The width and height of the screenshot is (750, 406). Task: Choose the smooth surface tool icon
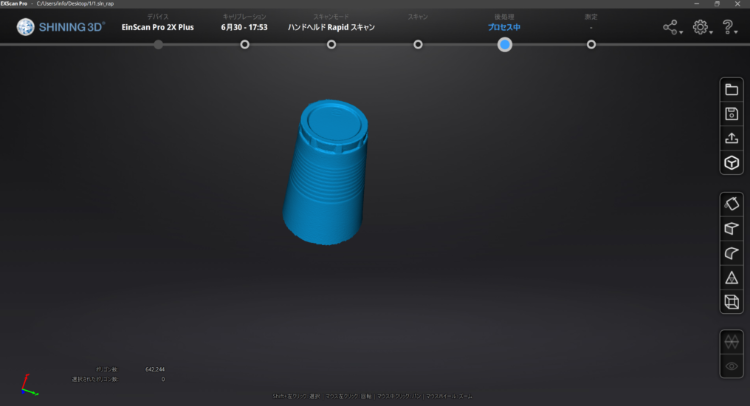731,253
